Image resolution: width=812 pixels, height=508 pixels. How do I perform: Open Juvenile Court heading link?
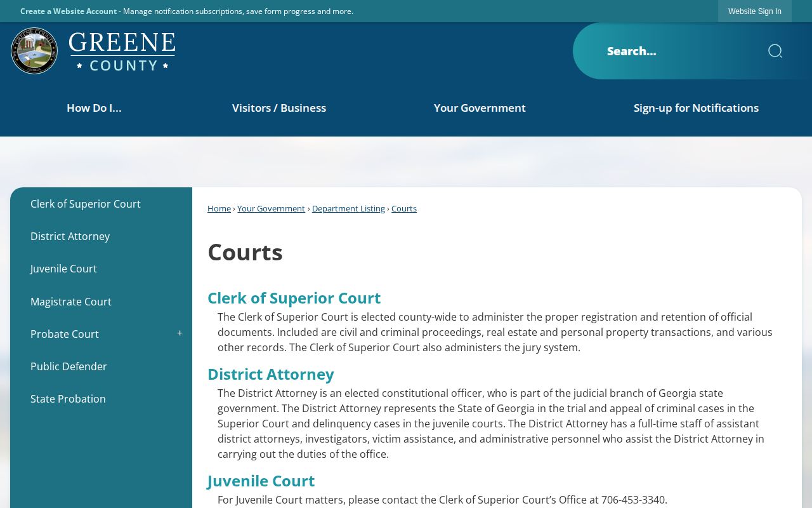pyautogui.click(x=261, y=481)
